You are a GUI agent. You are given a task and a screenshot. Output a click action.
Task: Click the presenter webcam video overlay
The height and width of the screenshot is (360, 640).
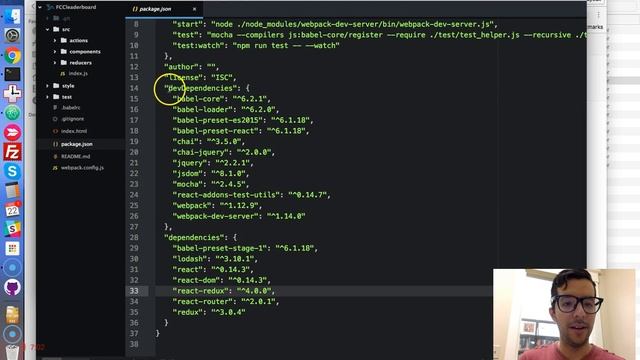(564, 314)
